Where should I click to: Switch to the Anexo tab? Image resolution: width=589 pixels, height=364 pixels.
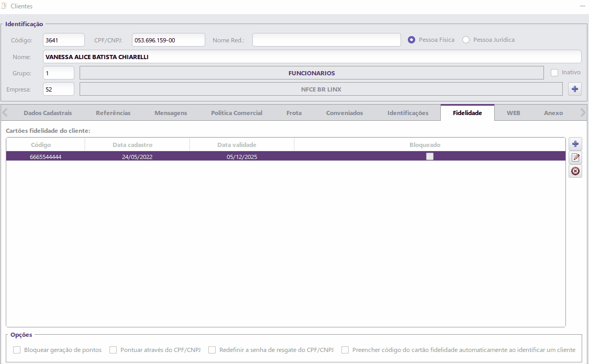tap(553, 113)
